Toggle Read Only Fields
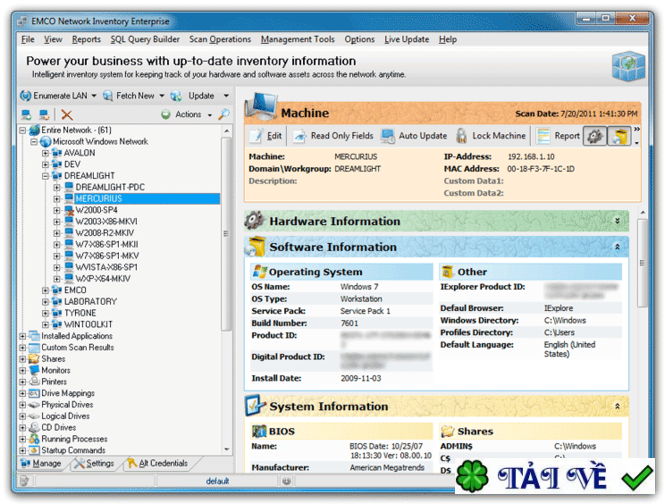 (333, 136)
